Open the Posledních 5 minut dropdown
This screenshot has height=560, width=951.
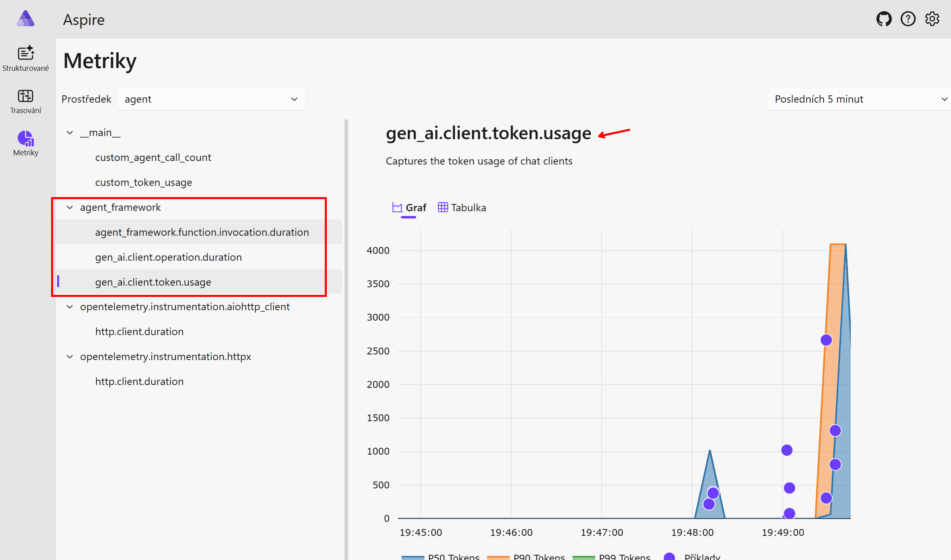point(860,99)
